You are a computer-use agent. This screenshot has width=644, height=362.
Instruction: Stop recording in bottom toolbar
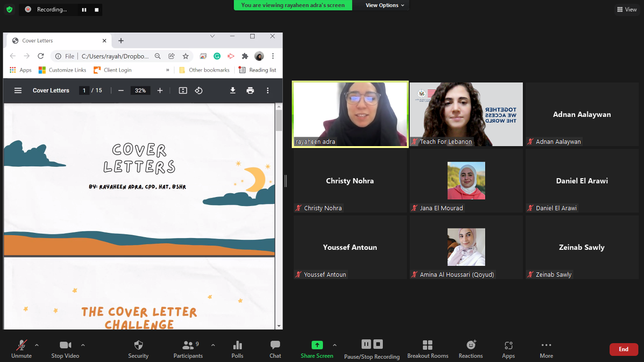coord(378,344)
